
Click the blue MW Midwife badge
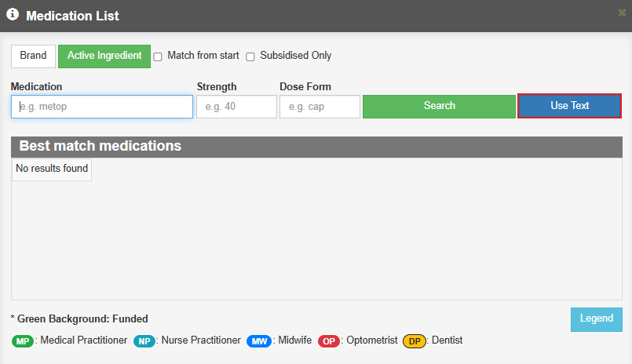tap(259, 341)
